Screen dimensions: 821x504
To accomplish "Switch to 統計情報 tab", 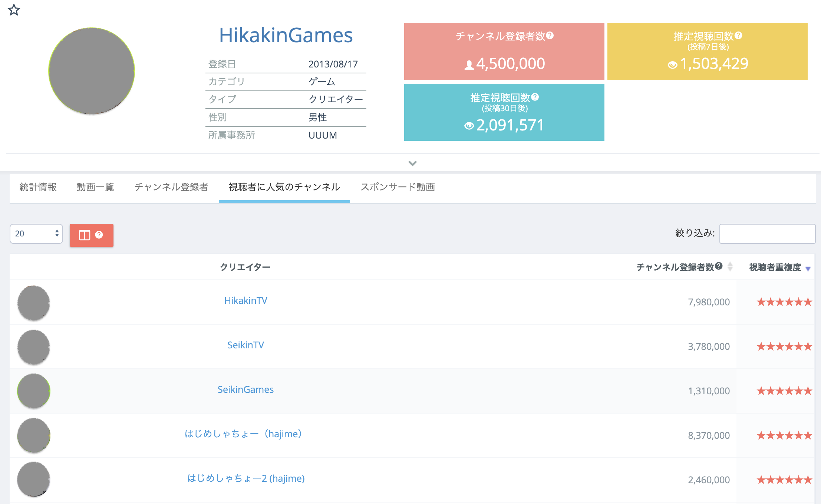I will coord(38,187).
